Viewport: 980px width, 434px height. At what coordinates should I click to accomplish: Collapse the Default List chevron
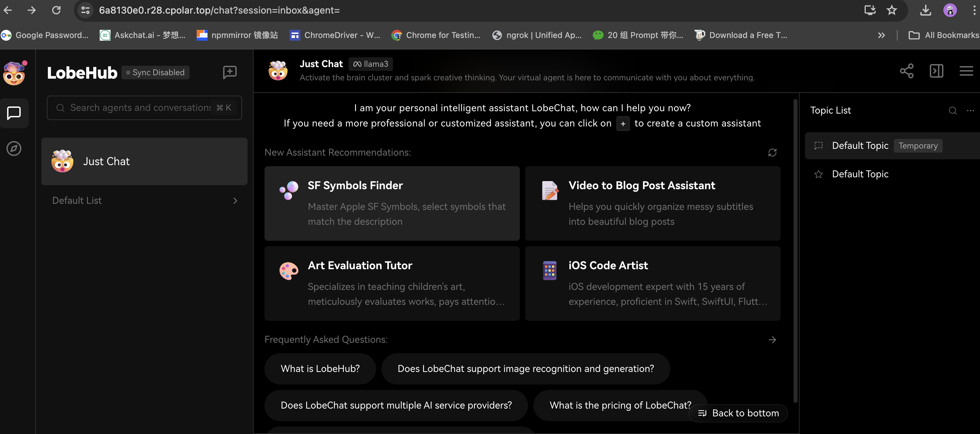235,200
